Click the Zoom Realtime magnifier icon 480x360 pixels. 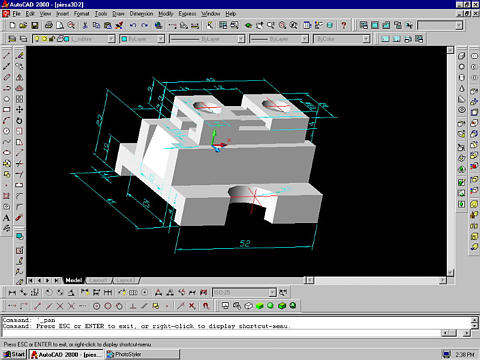pos(271,25)
